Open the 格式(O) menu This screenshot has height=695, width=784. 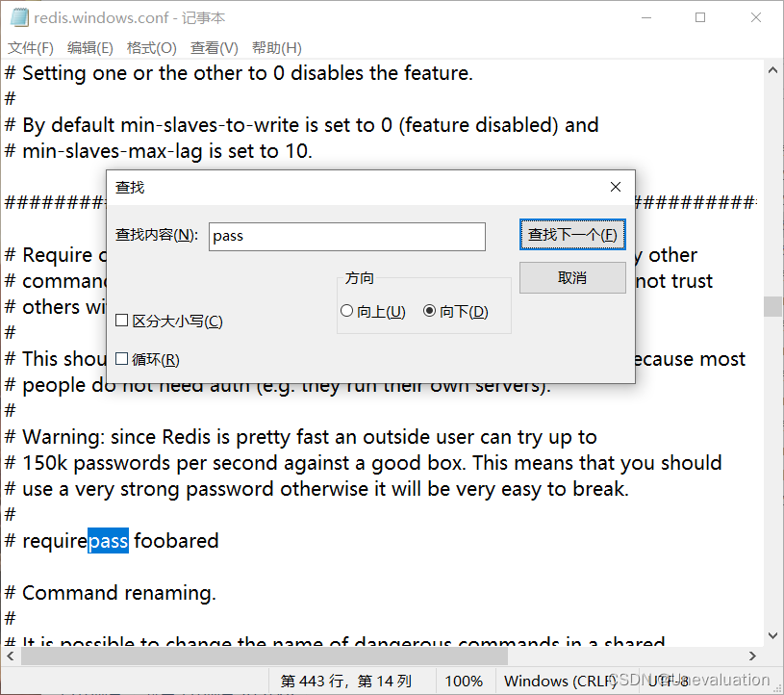tap(151, 48)
